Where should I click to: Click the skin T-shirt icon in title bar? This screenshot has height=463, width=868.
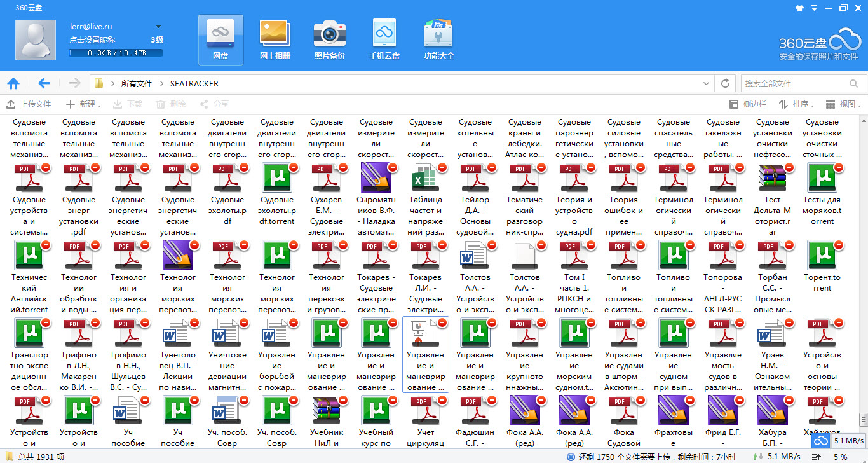coord(799,8)
